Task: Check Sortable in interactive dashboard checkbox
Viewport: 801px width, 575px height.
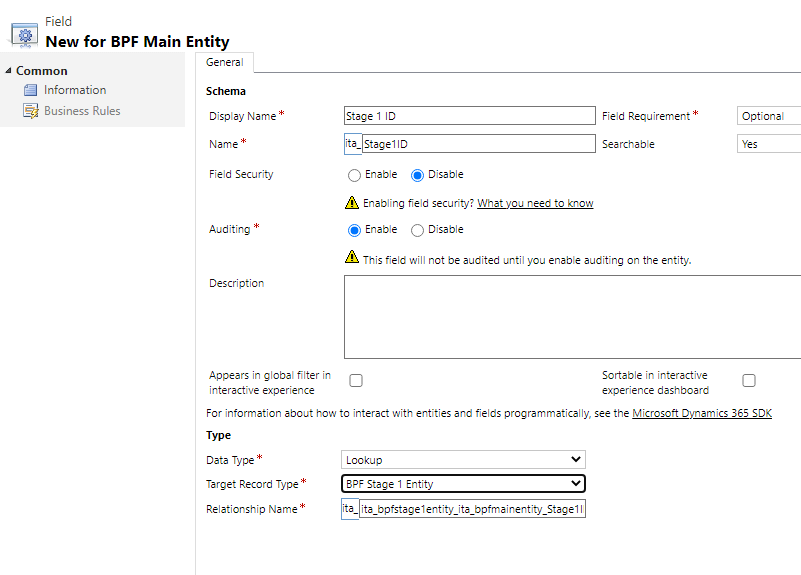Action: (749, 380)
